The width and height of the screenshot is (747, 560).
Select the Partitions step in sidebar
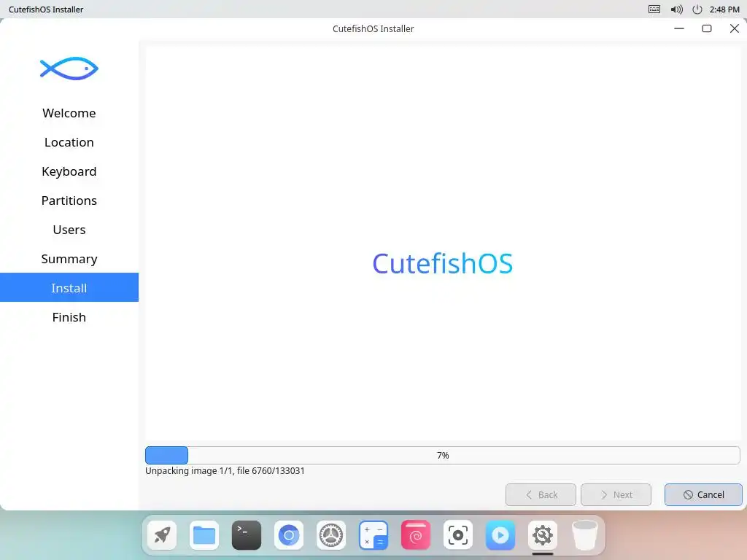coord(69,200)
